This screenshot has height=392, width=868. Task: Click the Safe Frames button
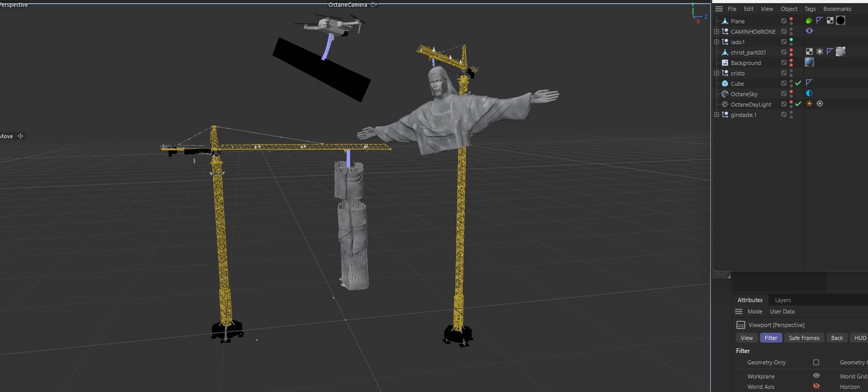tap(804, 338)
